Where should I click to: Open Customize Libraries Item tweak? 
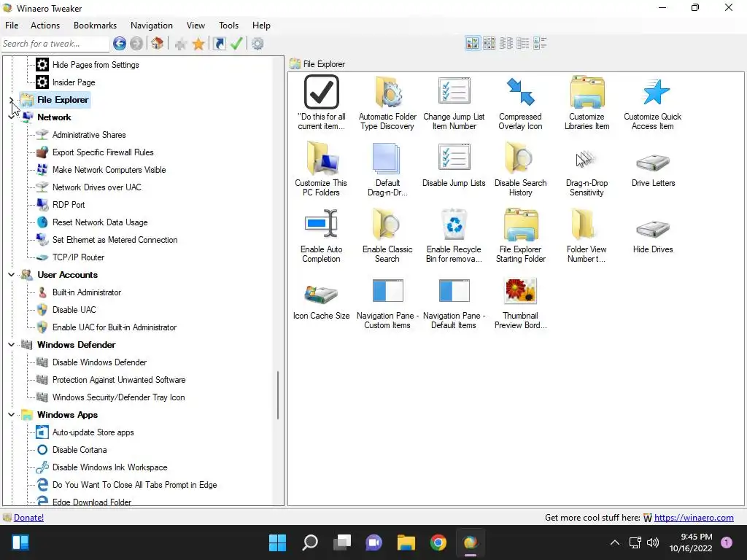(587, 102)
